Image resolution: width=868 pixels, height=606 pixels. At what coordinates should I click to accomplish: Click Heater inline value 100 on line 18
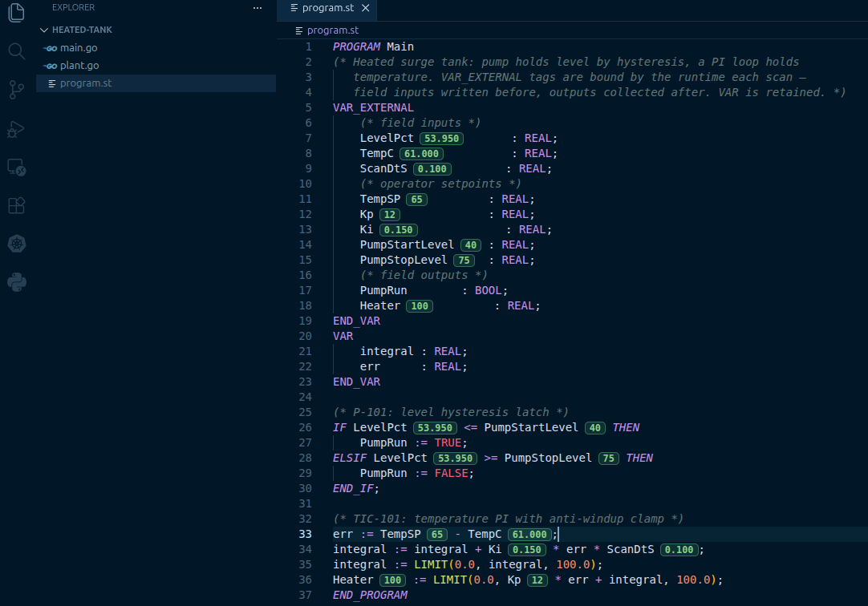[420, 305]
